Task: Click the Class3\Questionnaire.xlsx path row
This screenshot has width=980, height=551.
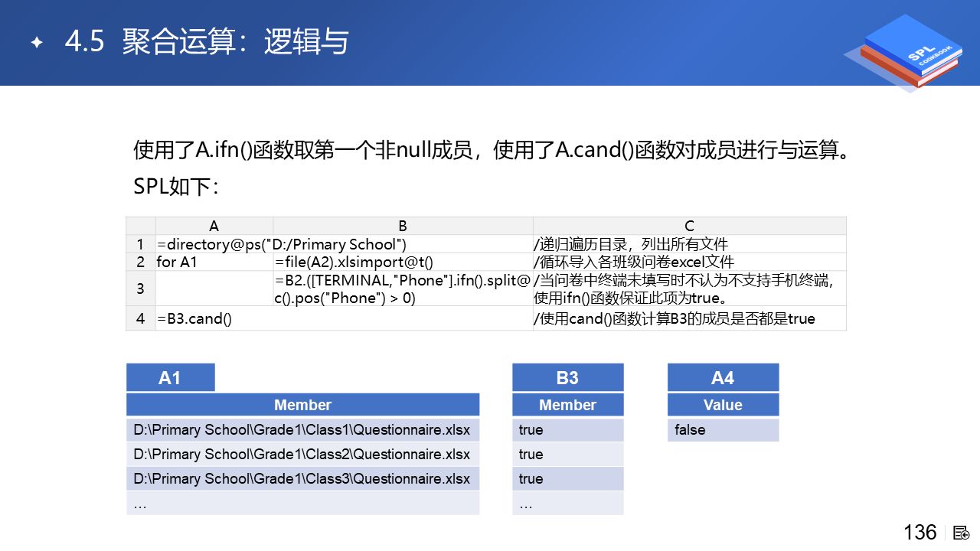Action: pos(303,478)
